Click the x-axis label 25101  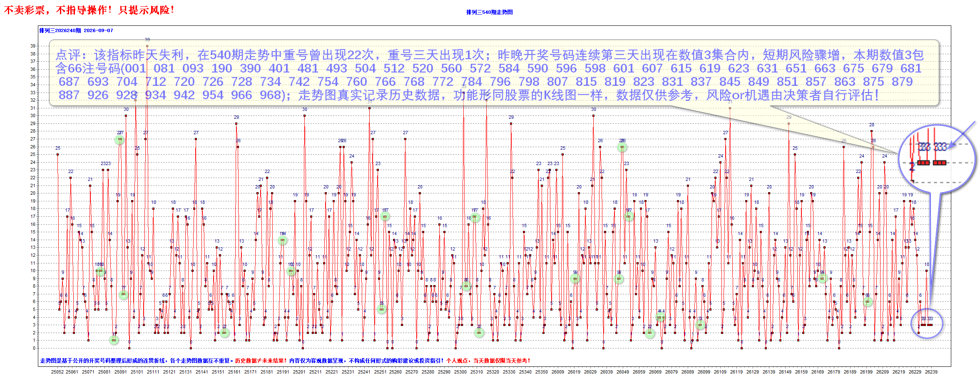137,372
